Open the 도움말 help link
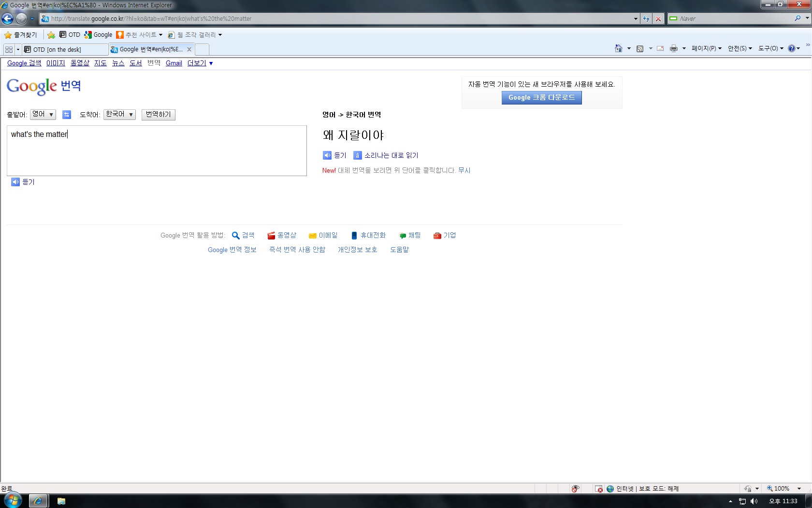This screenshot has height=508, width=812. [x=399, y=250]
